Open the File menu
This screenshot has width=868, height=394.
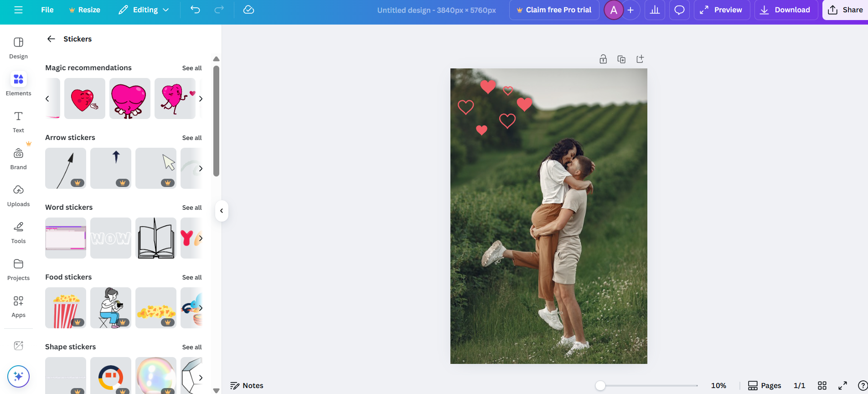point(47,10)
